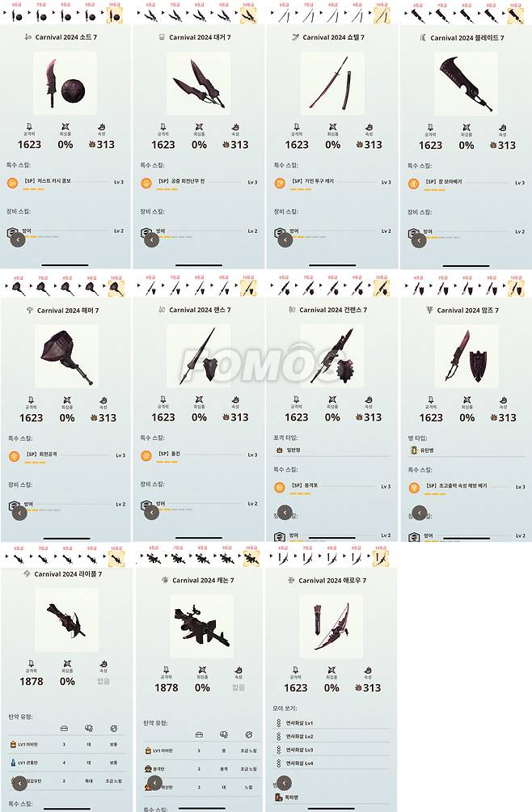Tap the 속성 element icon on 애로우 7
Viewport: 532px width, 812px height.
367,670
